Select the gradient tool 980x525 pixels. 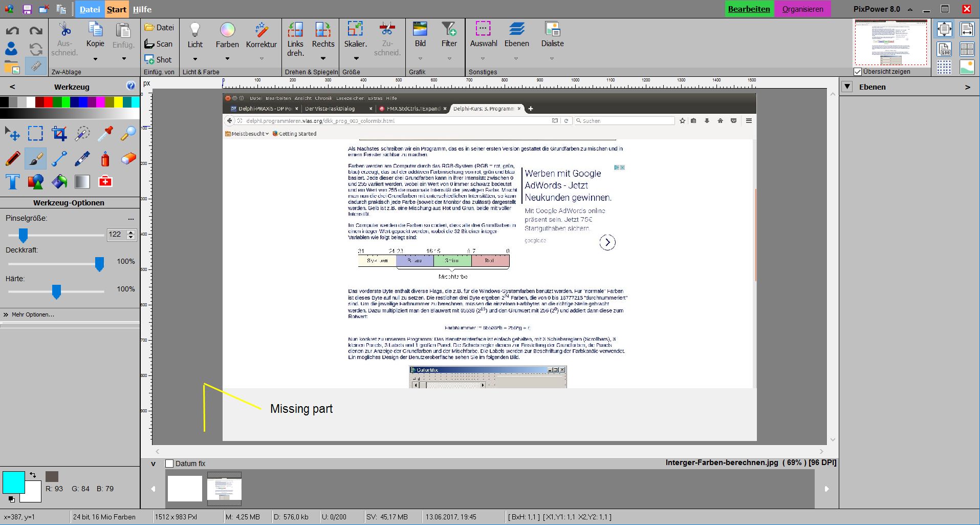82,182
